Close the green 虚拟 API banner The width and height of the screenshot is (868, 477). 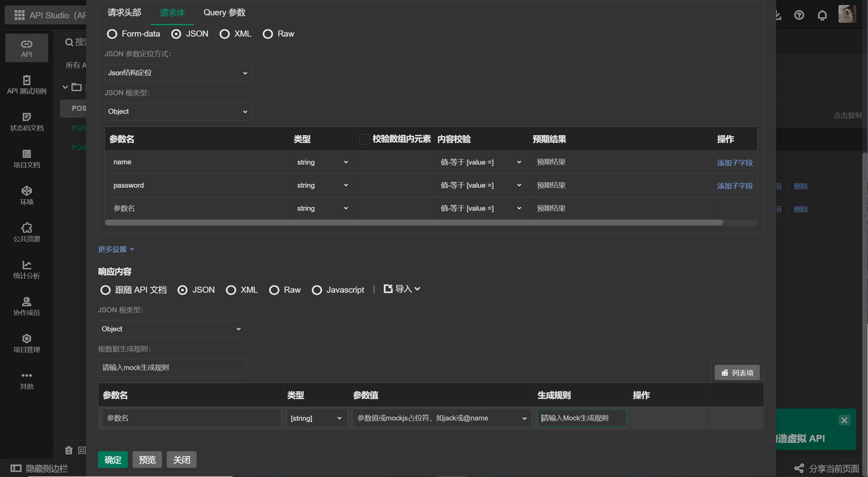(x=844, y=420)
